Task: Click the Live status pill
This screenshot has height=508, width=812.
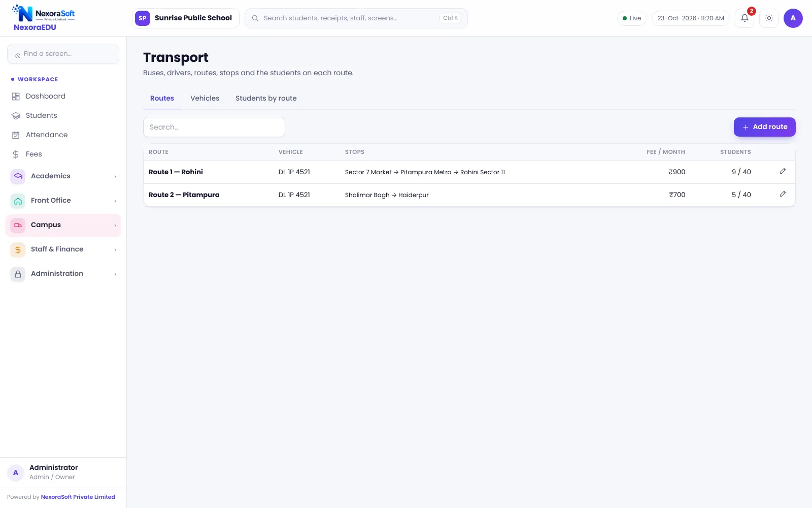Action: pos(631,18)
